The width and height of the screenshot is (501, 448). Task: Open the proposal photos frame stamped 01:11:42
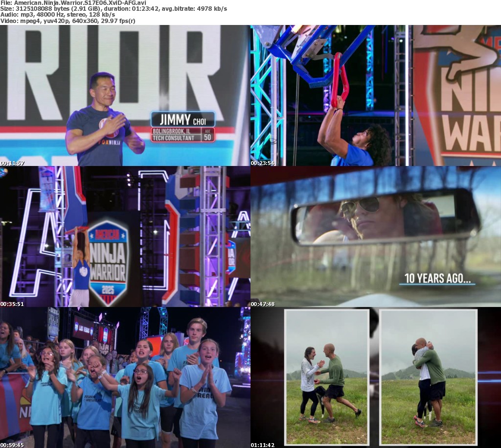pos(376,377)
